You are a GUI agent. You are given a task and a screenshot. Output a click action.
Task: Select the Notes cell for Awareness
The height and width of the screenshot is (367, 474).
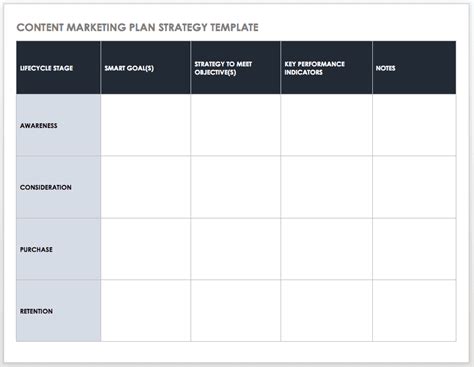(414, 125)
